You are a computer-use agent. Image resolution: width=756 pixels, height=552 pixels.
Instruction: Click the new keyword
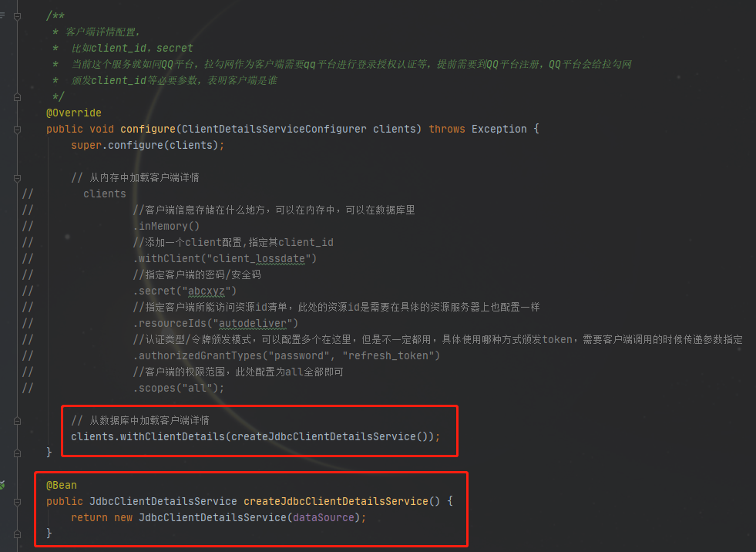[123, 518]
